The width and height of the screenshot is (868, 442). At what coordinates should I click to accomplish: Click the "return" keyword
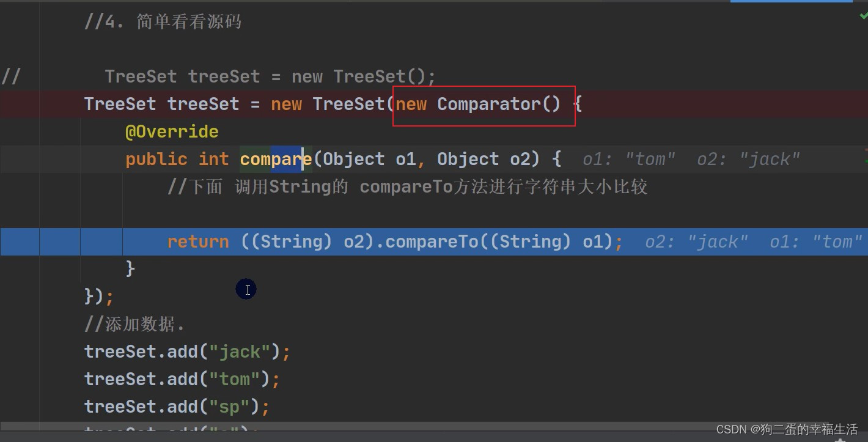tap(198, 242)
